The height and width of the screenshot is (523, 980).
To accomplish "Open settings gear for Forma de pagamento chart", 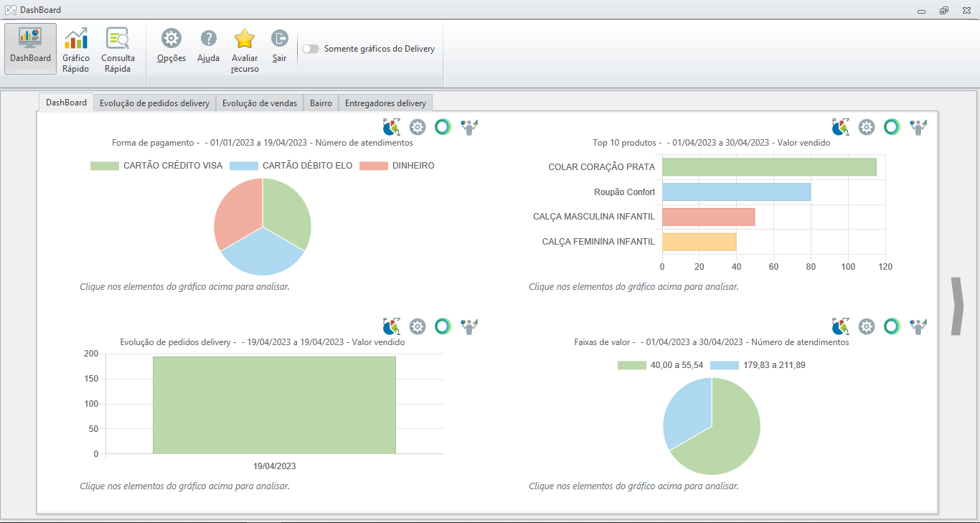I will pyautogui.click(x=418, y=128).
